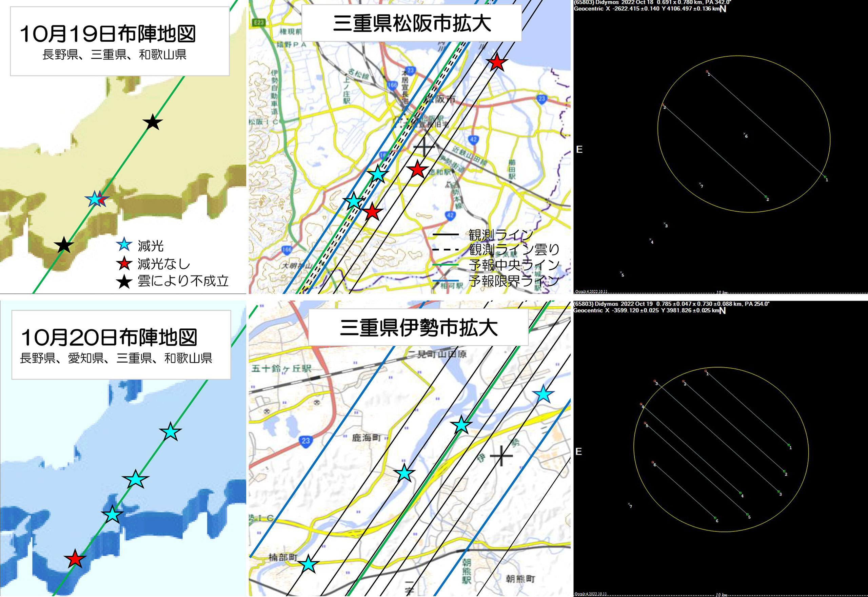Click the E direction label on the upper Didymos plot
The height and width of the screenshot is (597, 868).
point(579,150)
